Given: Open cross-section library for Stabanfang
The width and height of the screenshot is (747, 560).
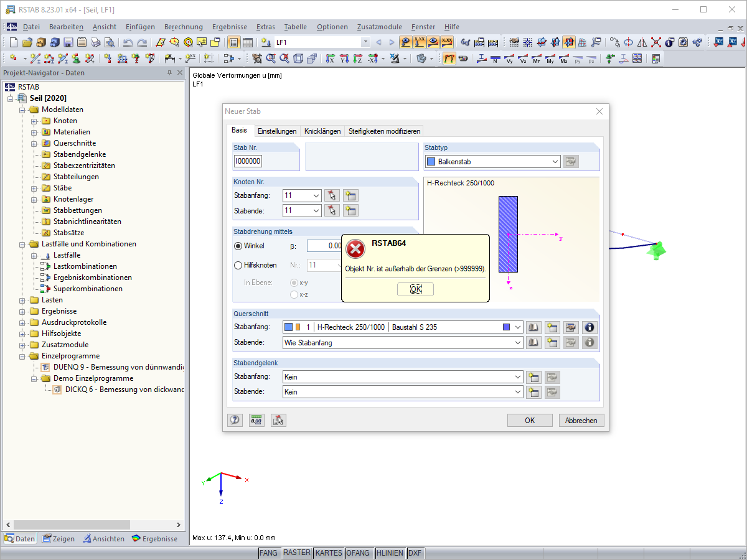Looking at the screenshot, I should pos(533,327).
